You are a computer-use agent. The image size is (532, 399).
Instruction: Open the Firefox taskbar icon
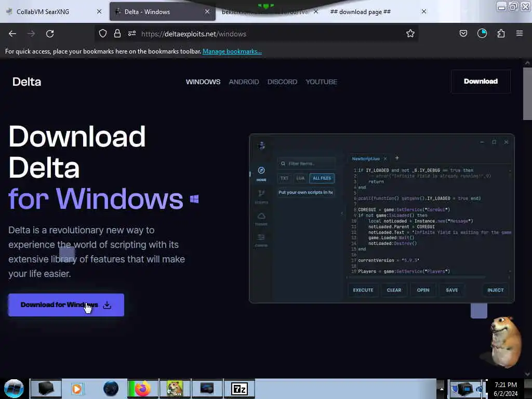pyautogui.click(x=142, y=389)
